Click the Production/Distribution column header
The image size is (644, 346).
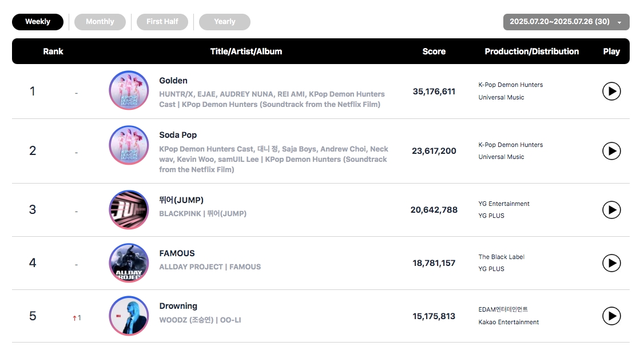(x=531, y=51)
